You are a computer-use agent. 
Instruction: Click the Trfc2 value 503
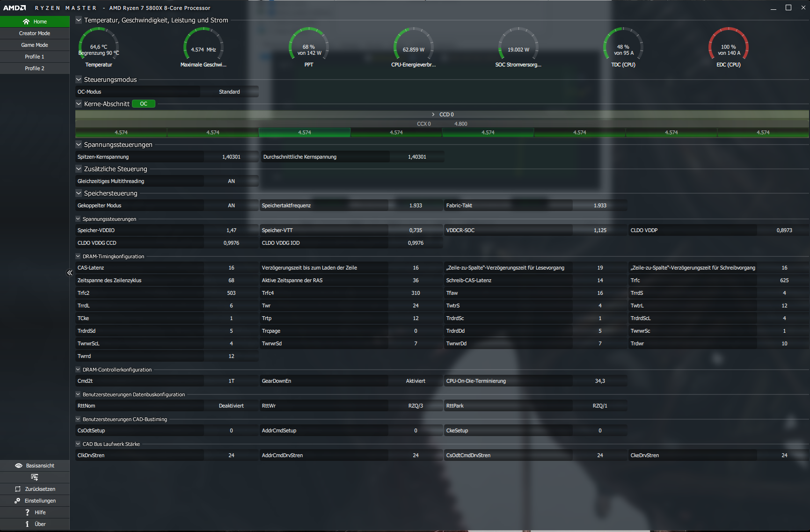[231, 293]
